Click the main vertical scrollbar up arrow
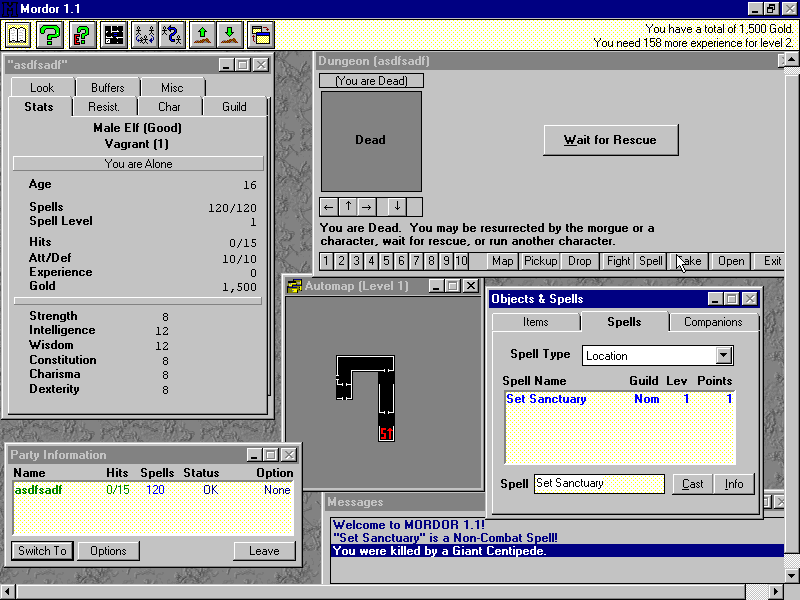 [792, 60]
